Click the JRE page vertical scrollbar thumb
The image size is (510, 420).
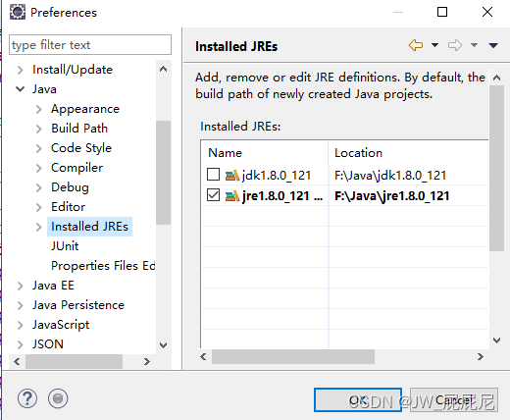pyautogui.click(x=496, y=168)
